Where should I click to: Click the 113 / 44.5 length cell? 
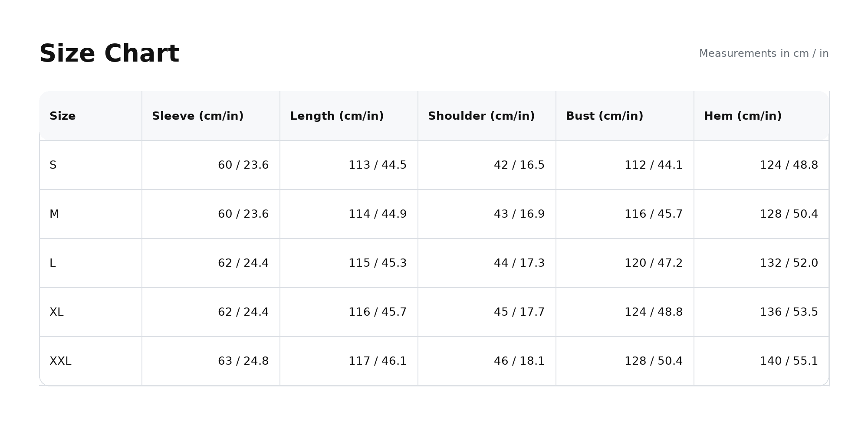(378, 165)
